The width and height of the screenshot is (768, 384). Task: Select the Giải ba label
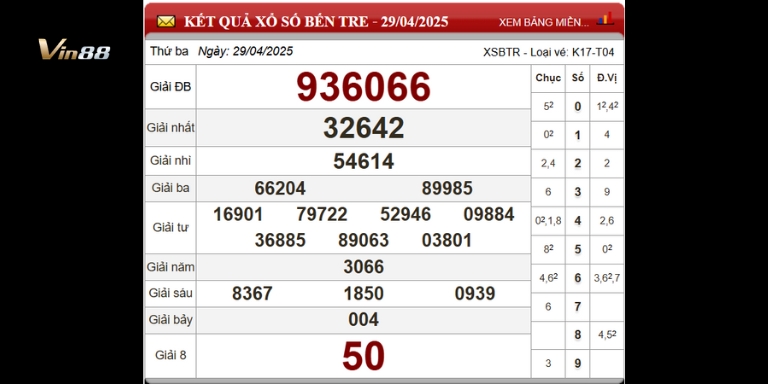170,188
